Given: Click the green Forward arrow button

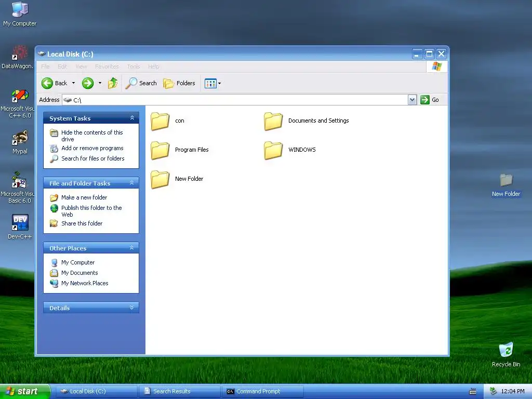Looking at the screenshot, I should pos(88,83).
